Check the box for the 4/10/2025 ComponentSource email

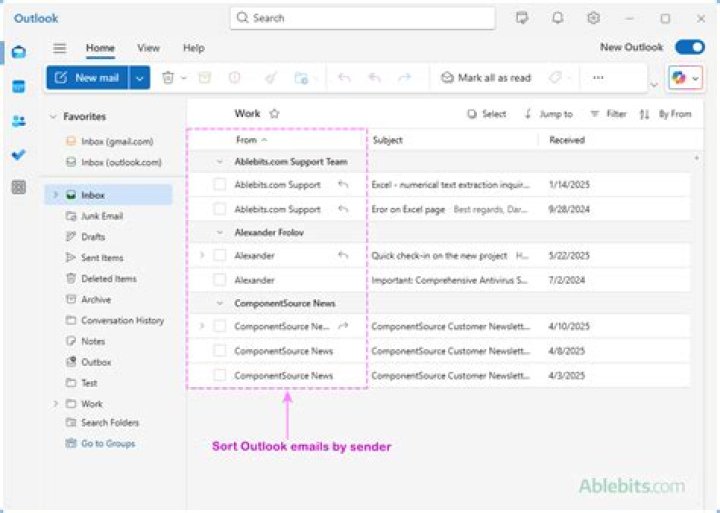click(220, 326)
